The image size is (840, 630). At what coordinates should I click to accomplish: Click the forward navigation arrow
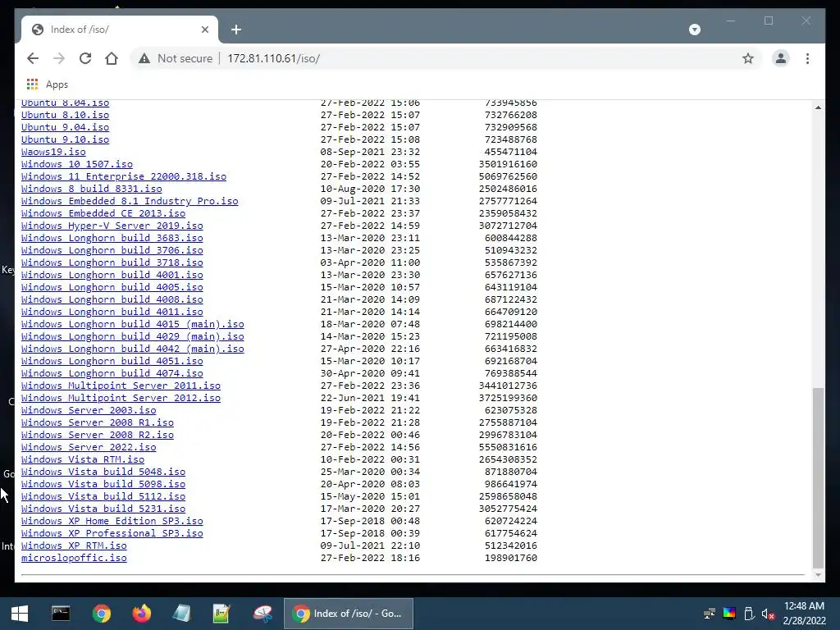(59, 58)
